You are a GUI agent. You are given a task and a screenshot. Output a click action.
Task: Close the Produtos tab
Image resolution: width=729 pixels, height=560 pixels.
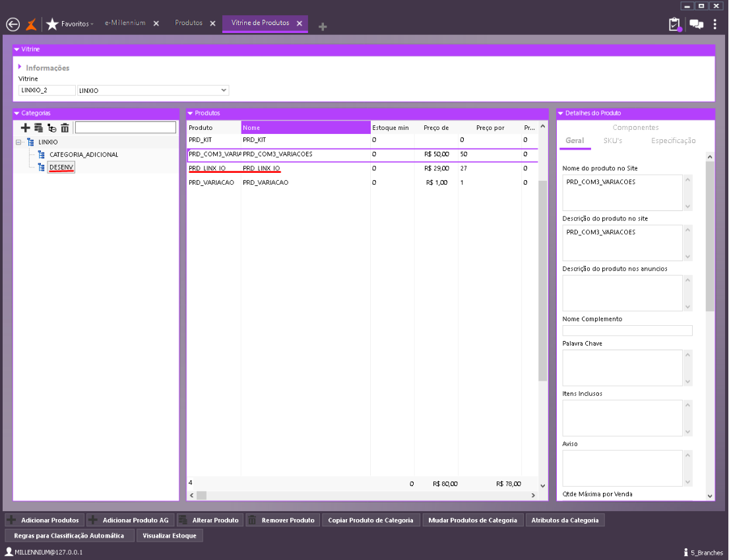tap(212, 23)
